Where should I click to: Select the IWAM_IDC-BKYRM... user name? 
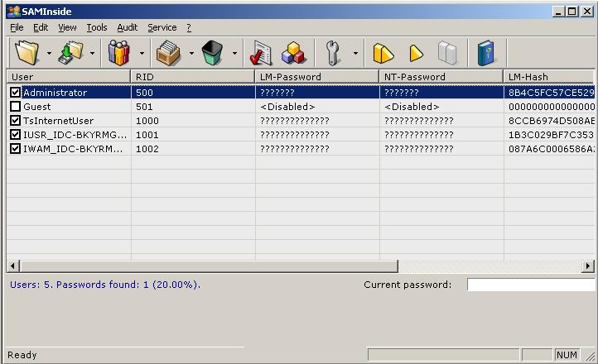click(x=73, y=149)
